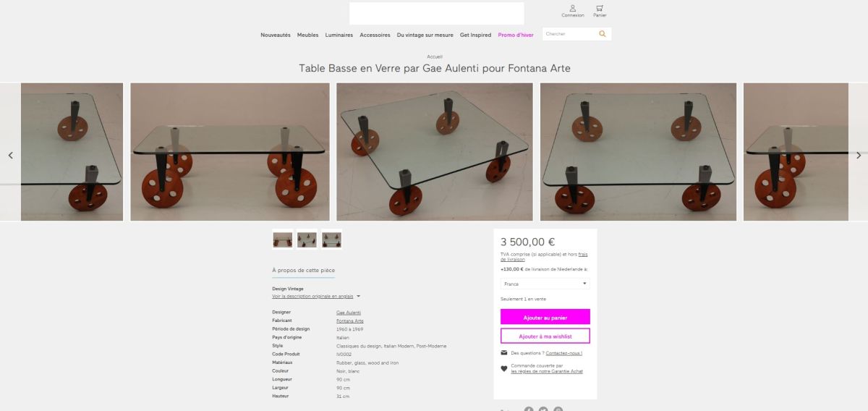Click the envelope contact icon
This screenshot has height=411, width=868.
504,353
